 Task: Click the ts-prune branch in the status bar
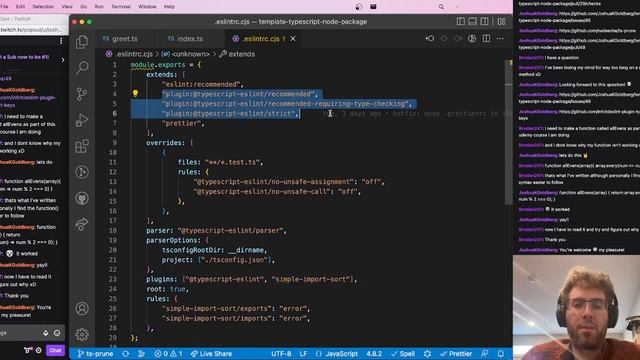(96, 354)
